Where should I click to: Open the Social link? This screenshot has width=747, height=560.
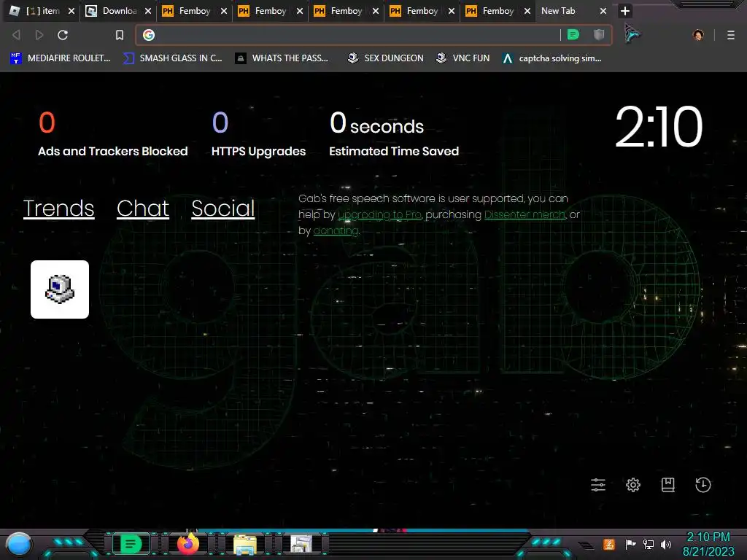tap(223, 208)
